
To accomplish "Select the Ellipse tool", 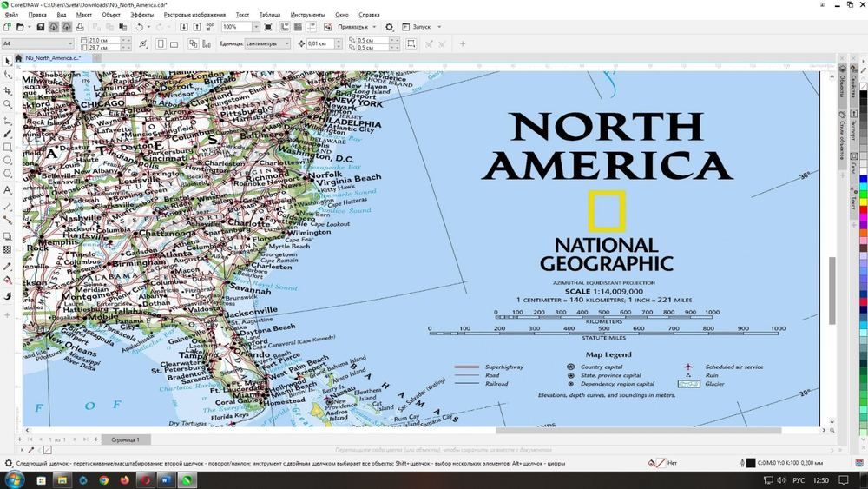I will (7, 161).
